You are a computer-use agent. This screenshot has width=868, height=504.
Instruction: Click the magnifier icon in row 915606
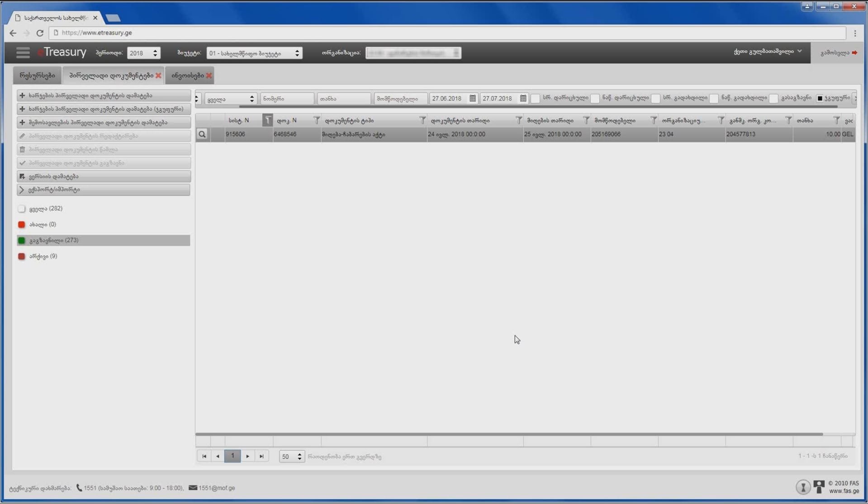coord(202,134)
